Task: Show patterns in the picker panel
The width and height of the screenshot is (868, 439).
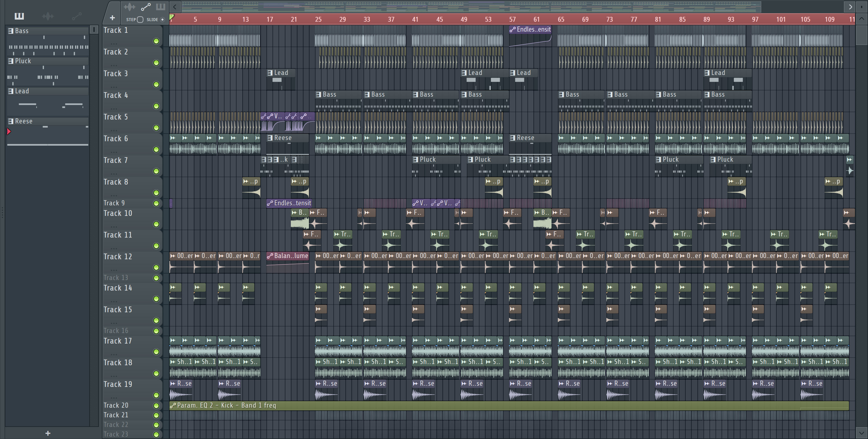Action: coord(19,16)
